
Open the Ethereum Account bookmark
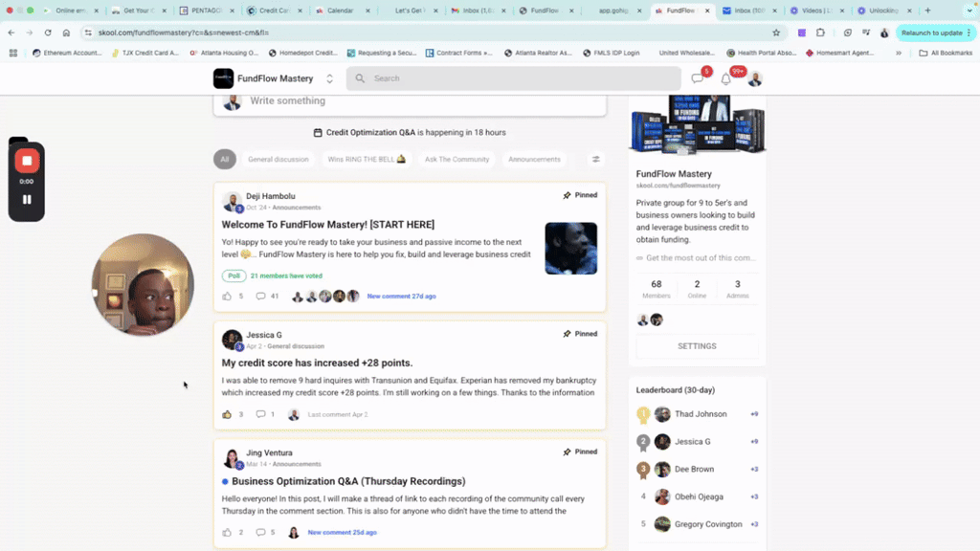click(66, 54)
